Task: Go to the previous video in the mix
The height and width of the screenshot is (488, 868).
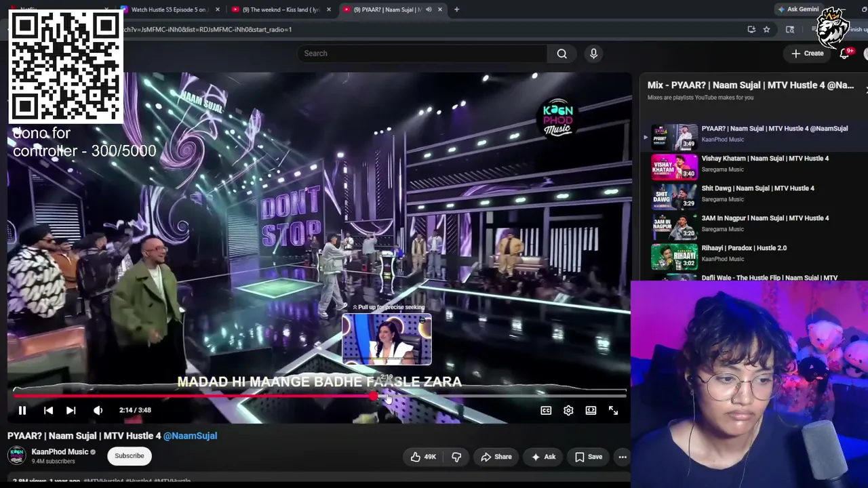Action: [48, 410]
